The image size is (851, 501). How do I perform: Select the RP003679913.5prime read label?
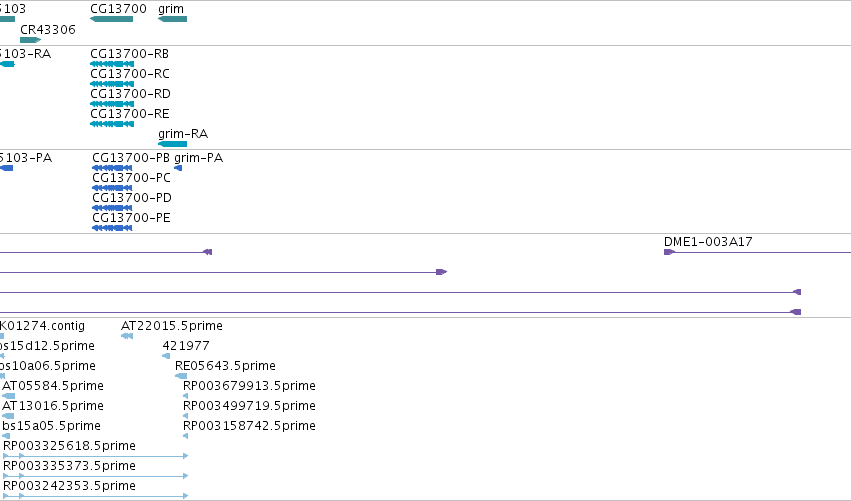pyautogui.click(x=249, y=386)
